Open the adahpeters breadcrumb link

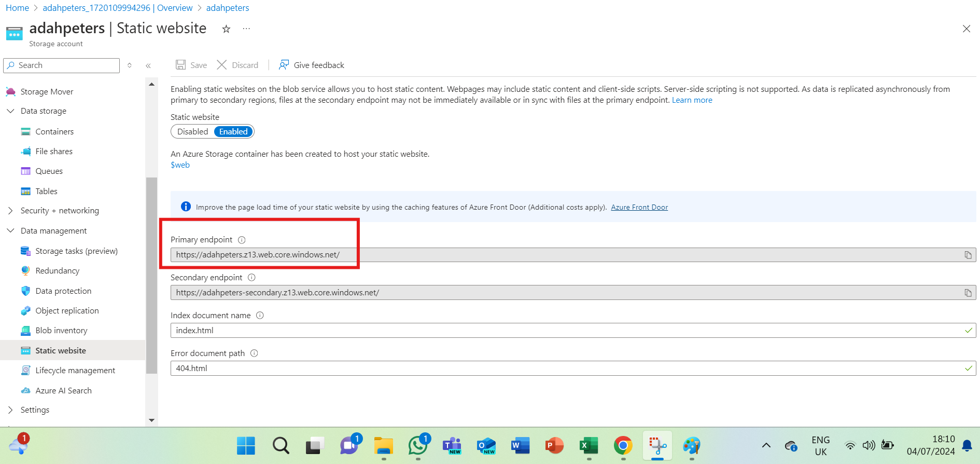tap(228, 8)
